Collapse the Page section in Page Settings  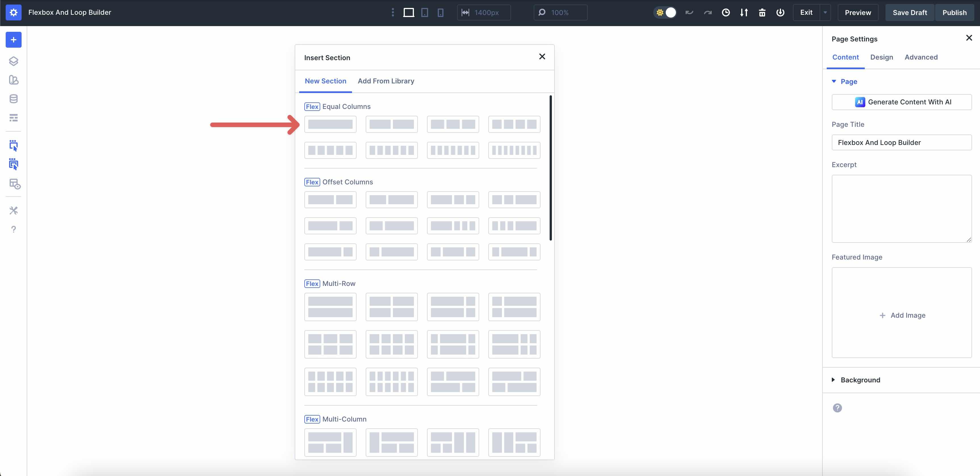click(834, 81)
